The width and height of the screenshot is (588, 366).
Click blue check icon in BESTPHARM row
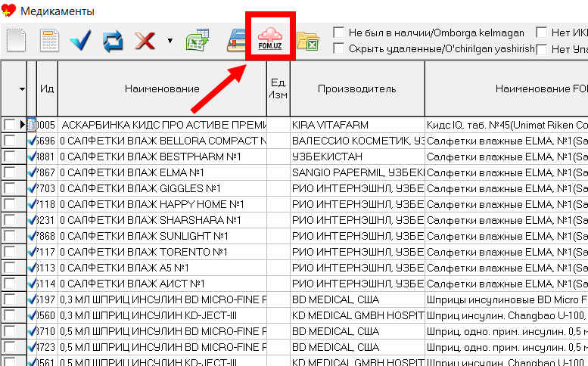pos(32,157)
